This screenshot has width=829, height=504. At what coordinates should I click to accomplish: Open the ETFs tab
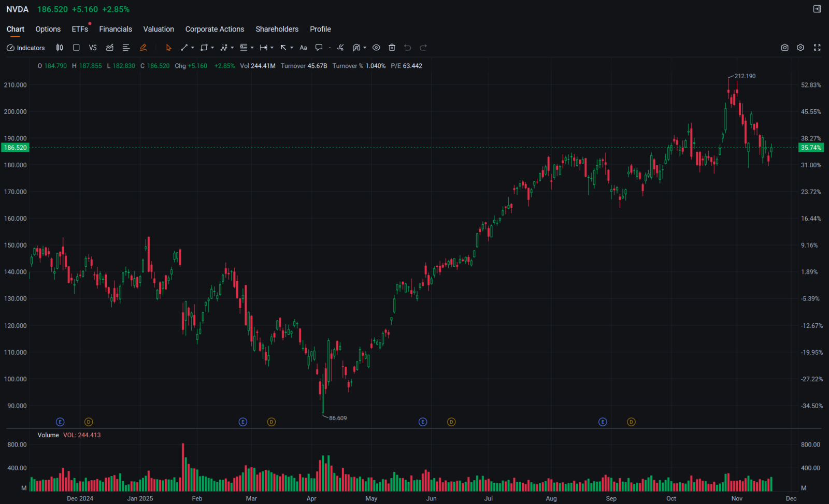point(80,29)
